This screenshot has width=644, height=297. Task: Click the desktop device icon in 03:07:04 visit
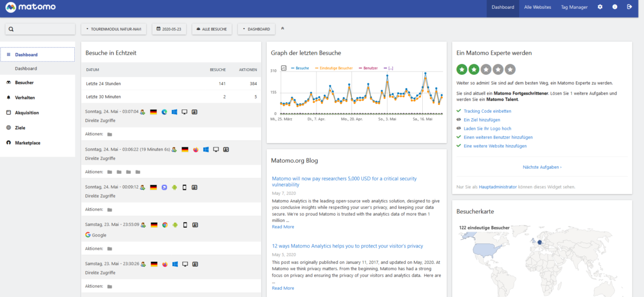(184, 112)
